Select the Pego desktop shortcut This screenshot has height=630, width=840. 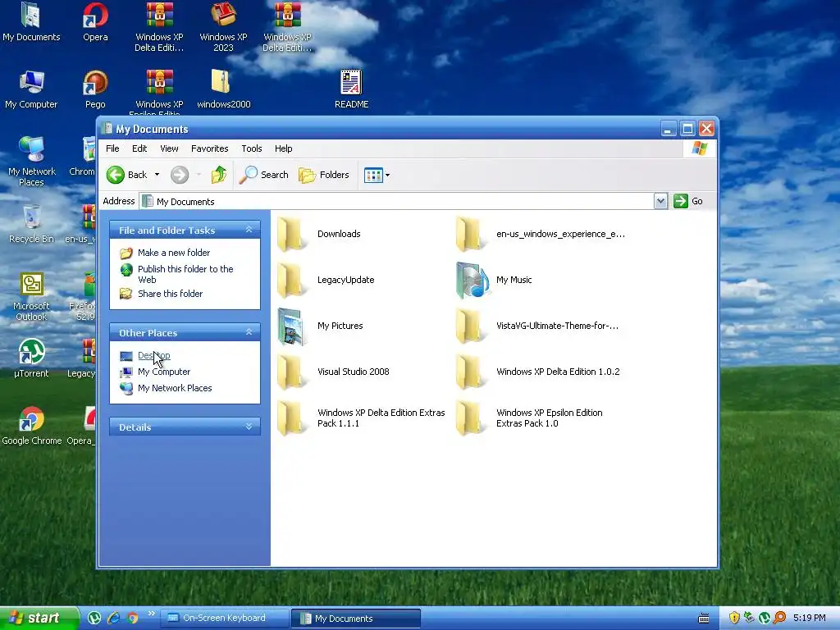click(x=95, y=83)
